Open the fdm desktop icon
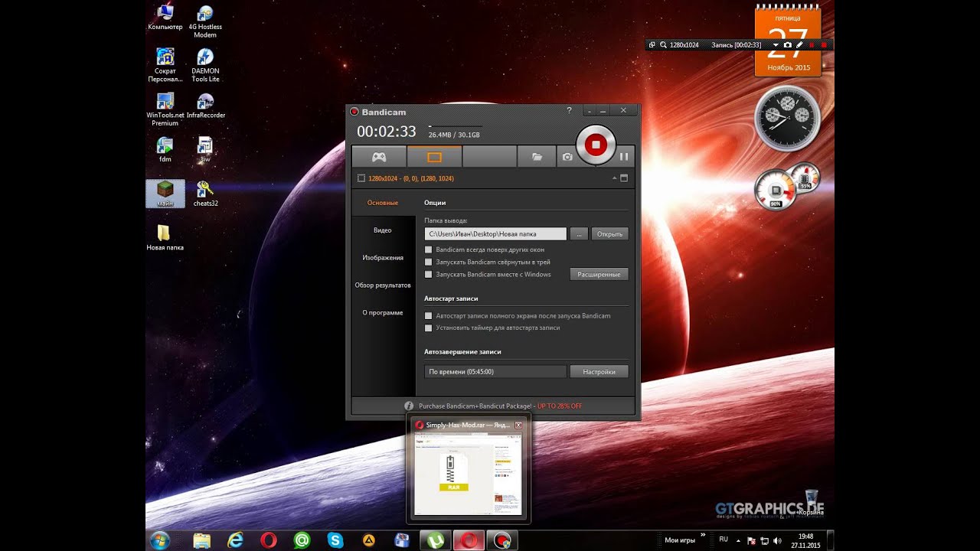 (x=165, y=150)
